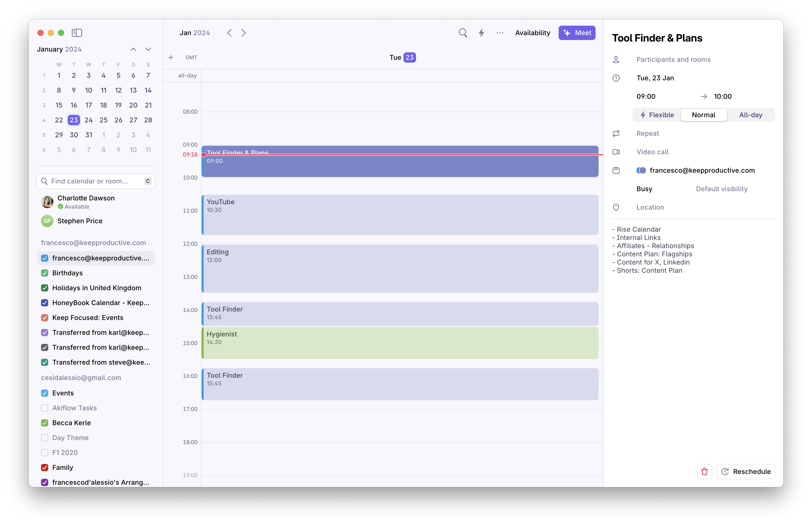Screen dimensions: 812x525
Task: Uncheck the Birthdays calendar
Action: coord(45,273)
